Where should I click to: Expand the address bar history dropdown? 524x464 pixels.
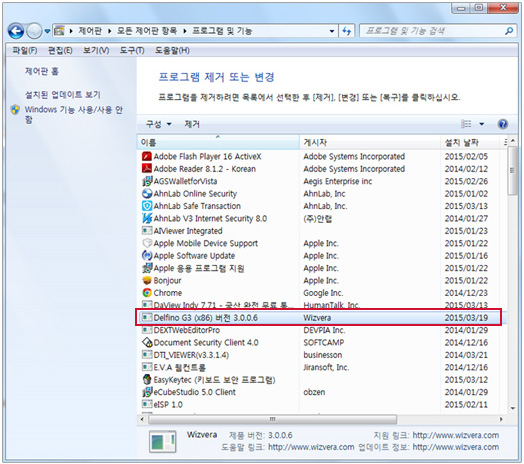click(x=332, y=31)
